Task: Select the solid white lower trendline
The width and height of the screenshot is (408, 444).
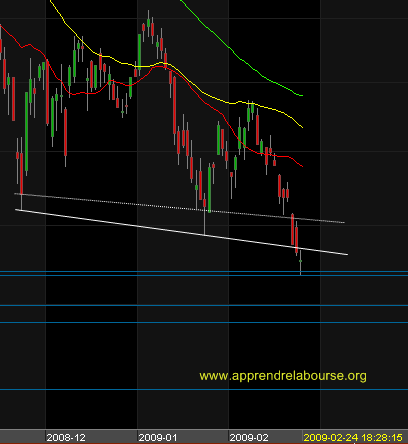Action: click(x=182, y=232)
